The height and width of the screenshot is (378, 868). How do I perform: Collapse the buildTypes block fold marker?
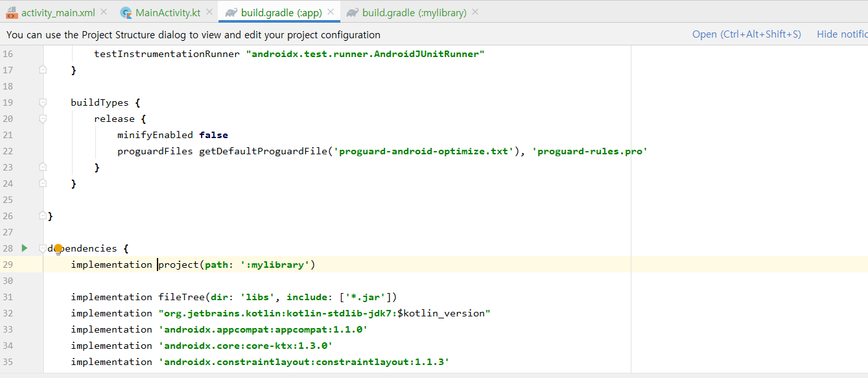click(43, 102)
